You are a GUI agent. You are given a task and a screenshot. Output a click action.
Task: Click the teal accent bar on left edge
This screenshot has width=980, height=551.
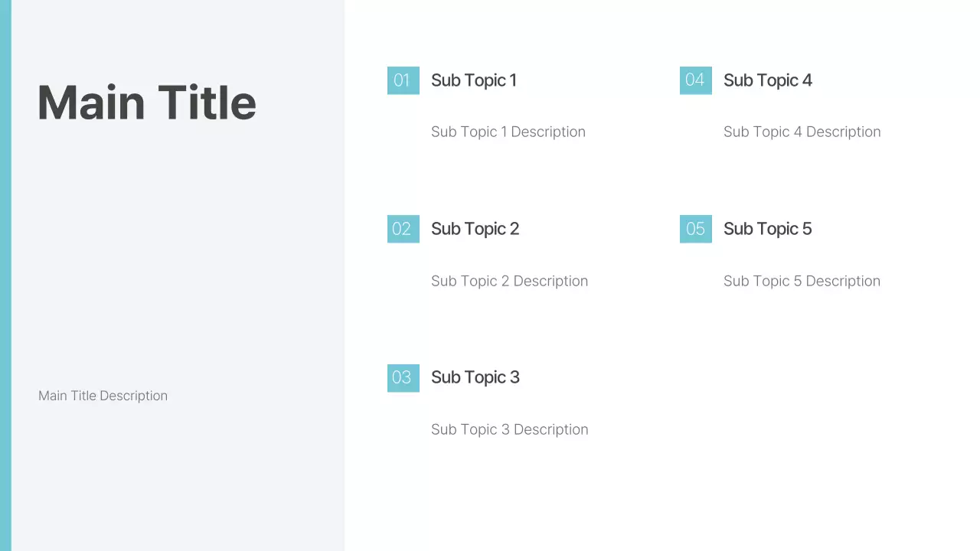[5, 275]
